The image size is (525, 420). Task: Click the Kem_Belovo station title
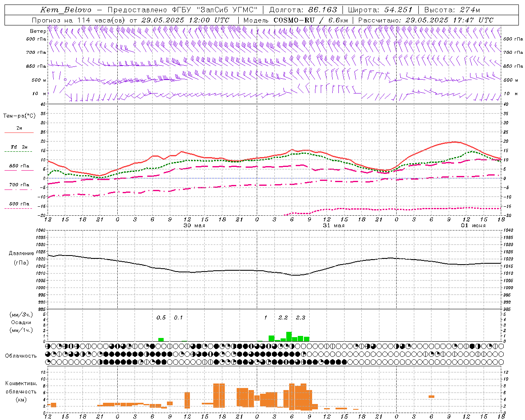tap(66, 9)
